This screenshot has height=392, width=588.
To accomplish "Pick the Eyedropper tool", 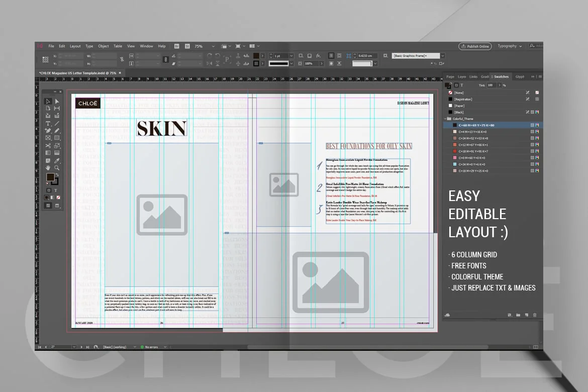I will click(x=57, y=160).
